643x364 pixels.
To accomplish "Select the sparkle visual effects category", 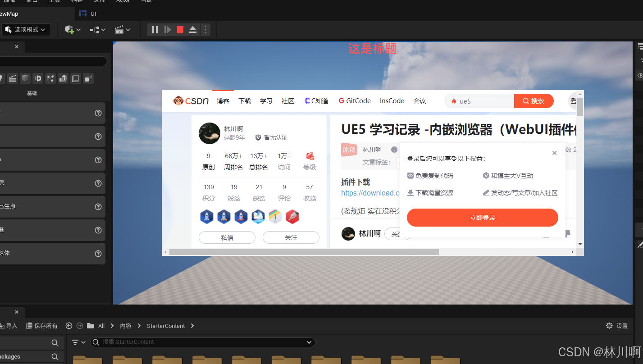I will (50, 78).
